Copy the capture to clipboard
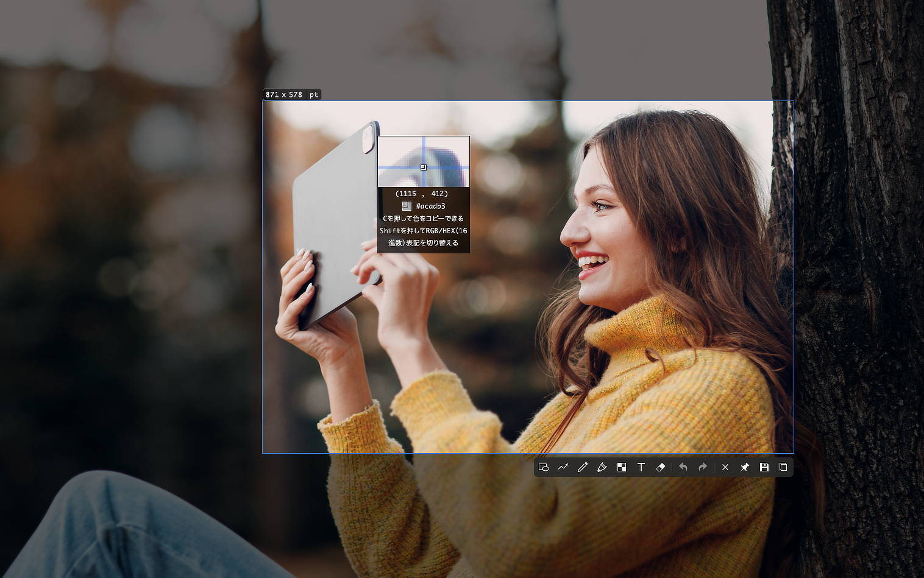 tap(784, 467)
